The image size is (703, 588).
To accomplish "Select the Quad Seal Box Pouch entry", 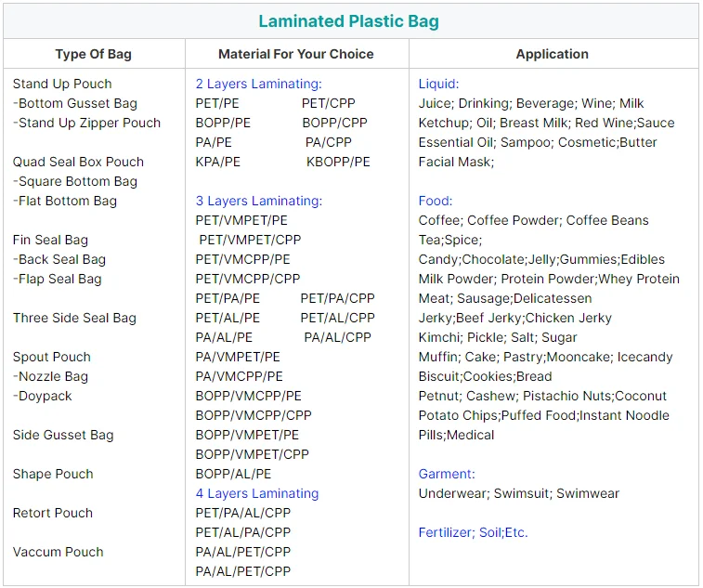I will (78, 162).
